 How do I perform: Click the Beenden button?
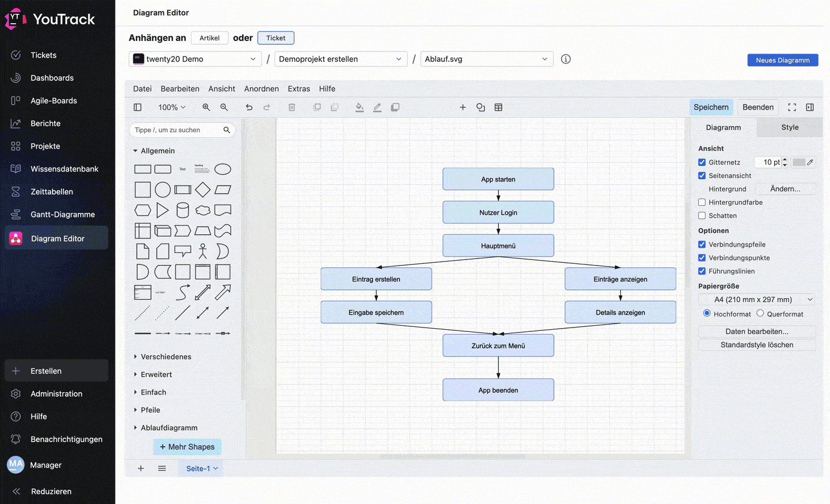(758, 107)
